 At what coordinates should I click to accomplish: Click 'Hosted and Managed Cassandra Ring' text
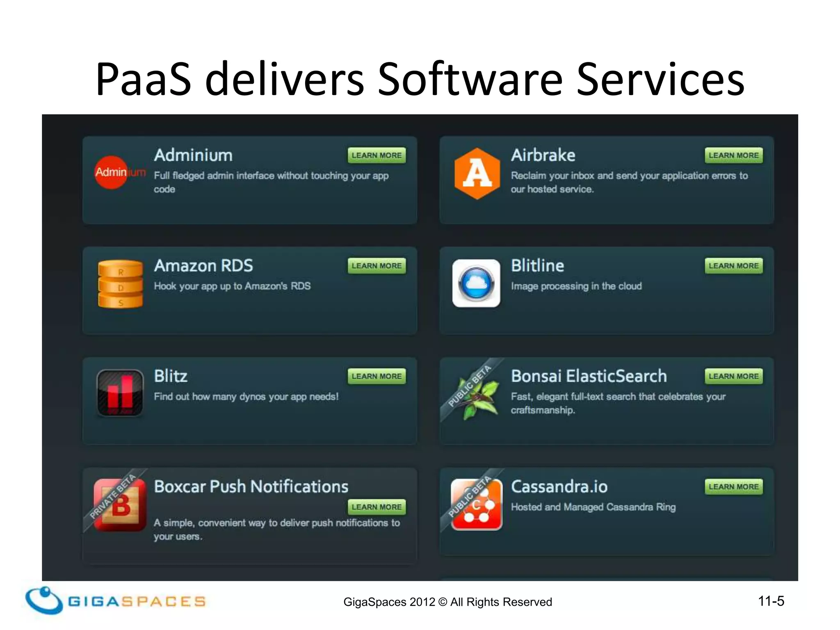593,507
